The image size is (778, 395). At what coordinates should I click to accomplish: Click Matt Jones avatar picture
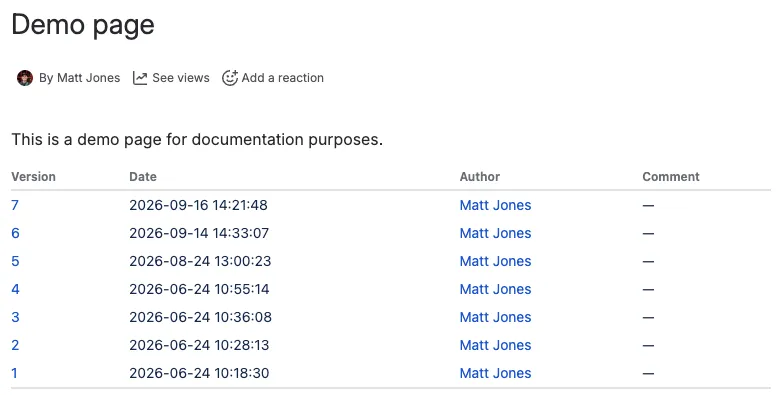(25, 78)
